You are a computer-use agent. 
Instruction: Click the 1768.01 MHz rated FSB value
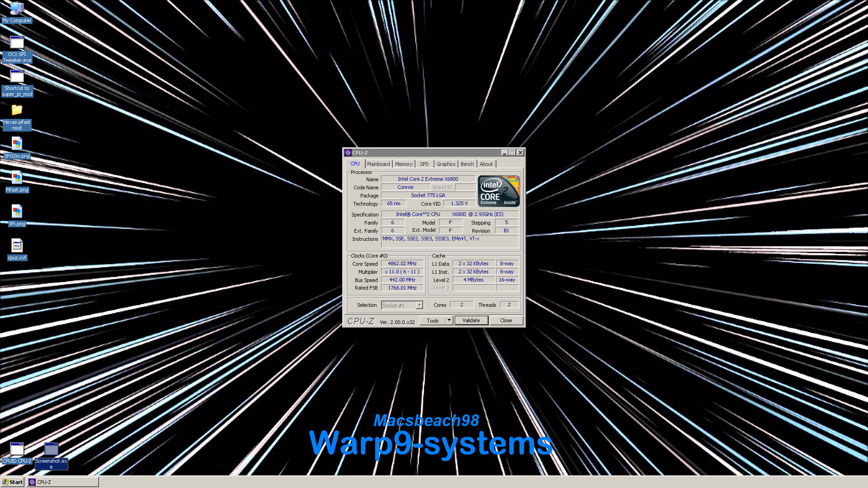[402, 288]
